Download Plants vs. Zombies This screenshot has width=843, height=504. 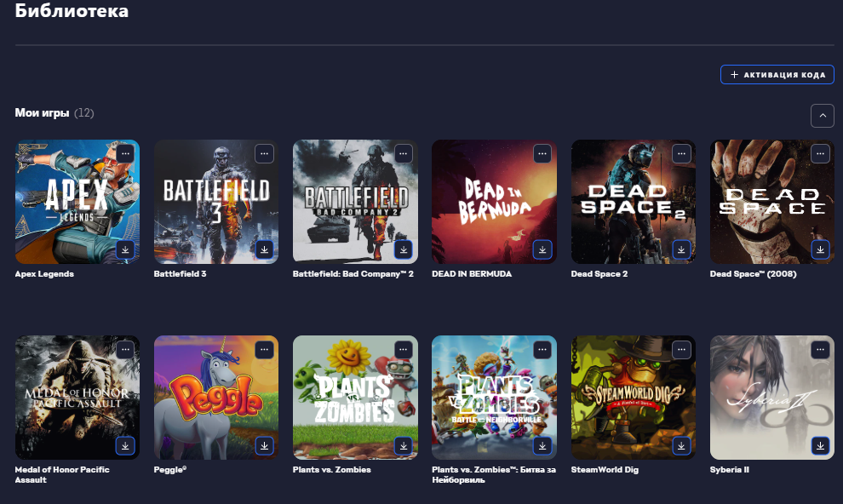click(404, 446)
